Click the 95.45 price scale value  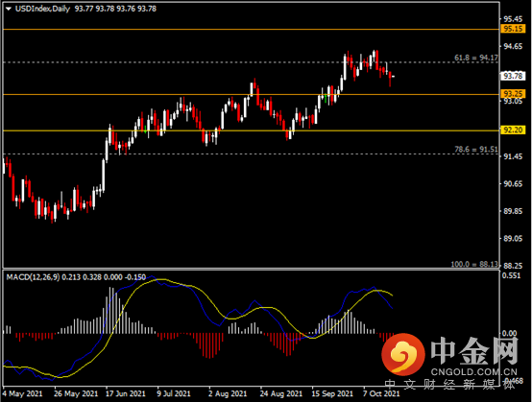point(513,19)
